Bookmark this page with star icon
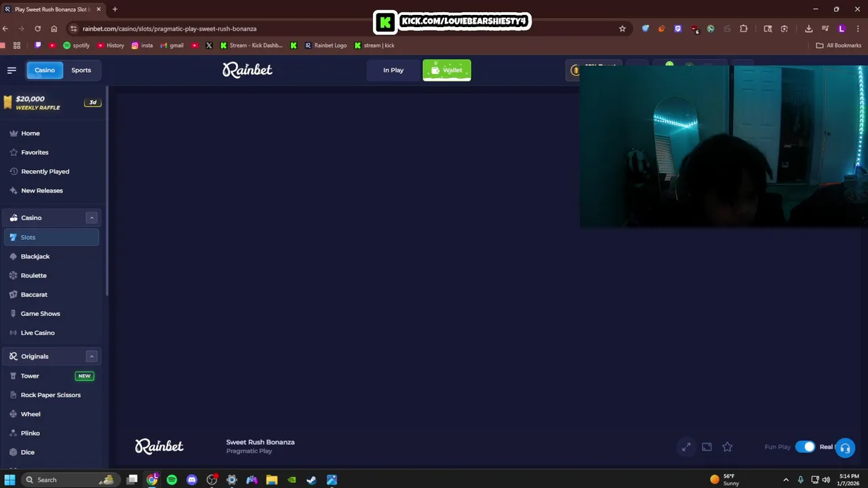The height and width of the screenshot is (488, 868). pyautogui.click(x=622, y=28)
